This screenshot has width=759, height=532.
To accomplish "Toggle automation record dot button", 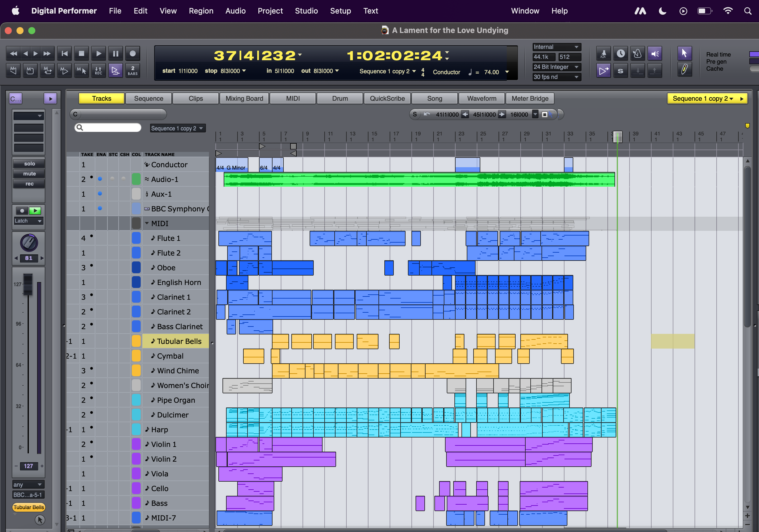I will point(22,211).
